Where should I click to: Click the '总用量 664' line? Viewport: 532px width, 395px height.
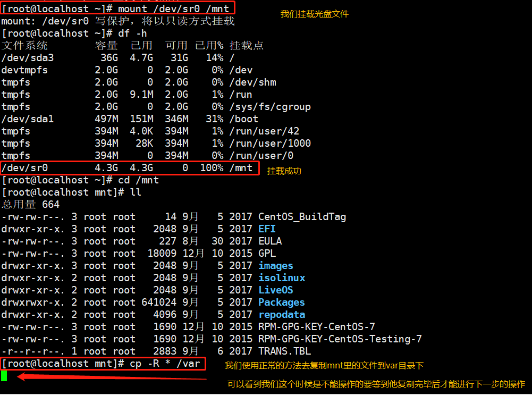click(30, 204)
